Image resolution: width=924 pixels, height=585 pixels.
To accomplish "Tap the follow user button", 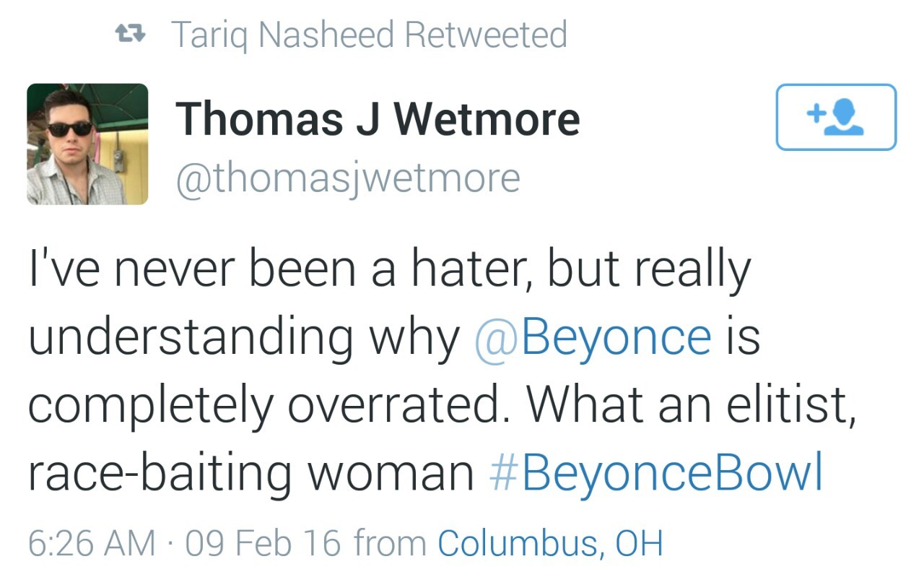I will (836, 117).
